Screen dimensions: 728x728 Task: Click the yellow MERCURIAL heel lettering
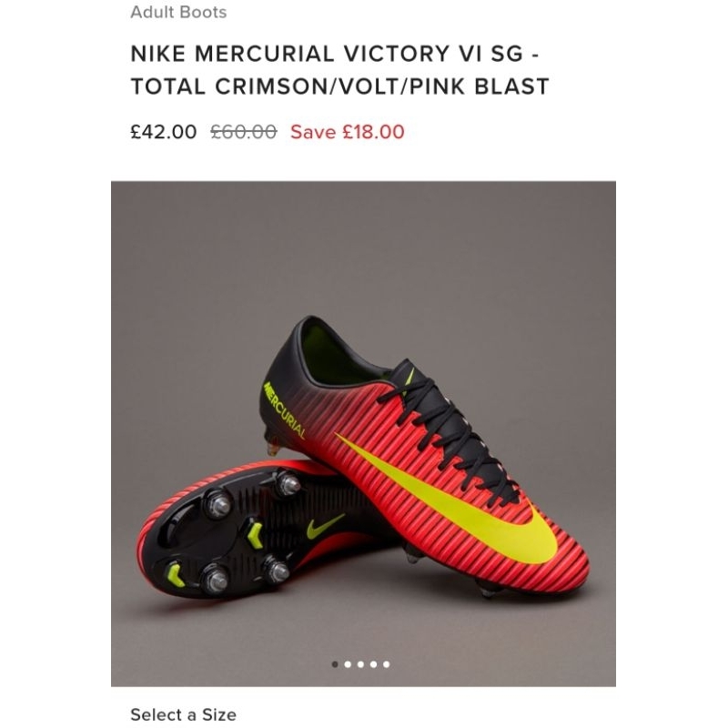pos(284,409)
